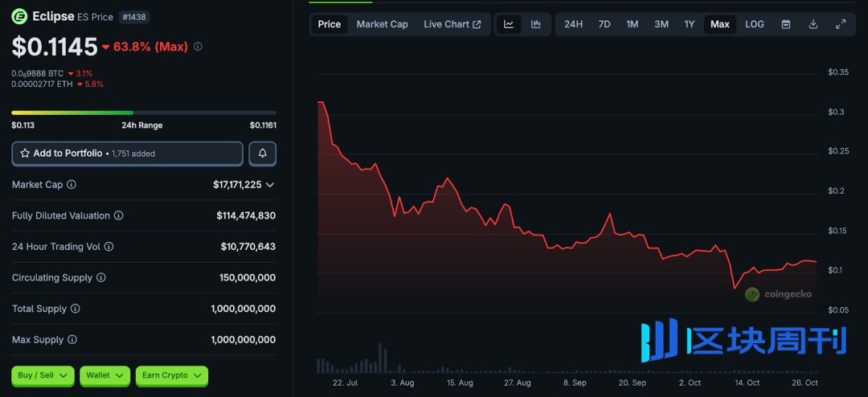The image size is (868, 397).
Task: Select the 24H time range
Action: pyautogui.click(x=573, y=24)
